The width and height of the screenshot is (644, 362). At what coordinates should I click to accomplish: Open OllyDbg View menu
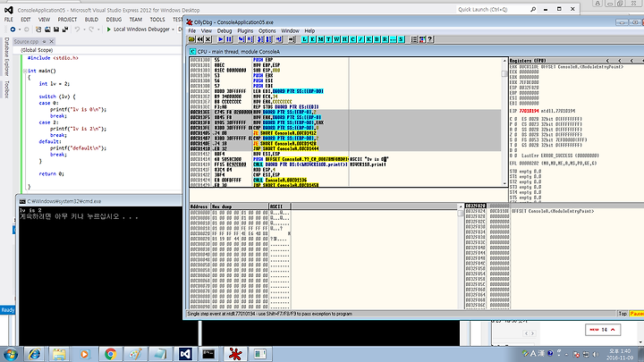[x=207, y=30]
